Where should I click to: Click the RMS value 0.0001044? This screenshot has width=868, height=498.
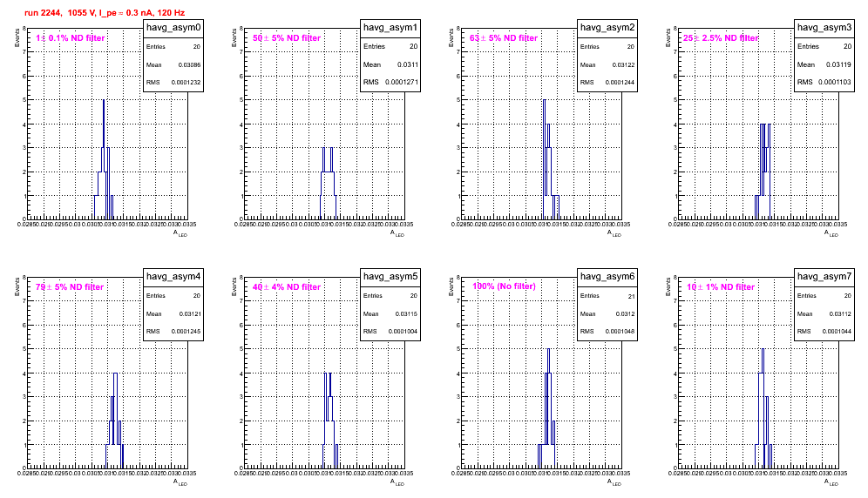click(837, 331)
